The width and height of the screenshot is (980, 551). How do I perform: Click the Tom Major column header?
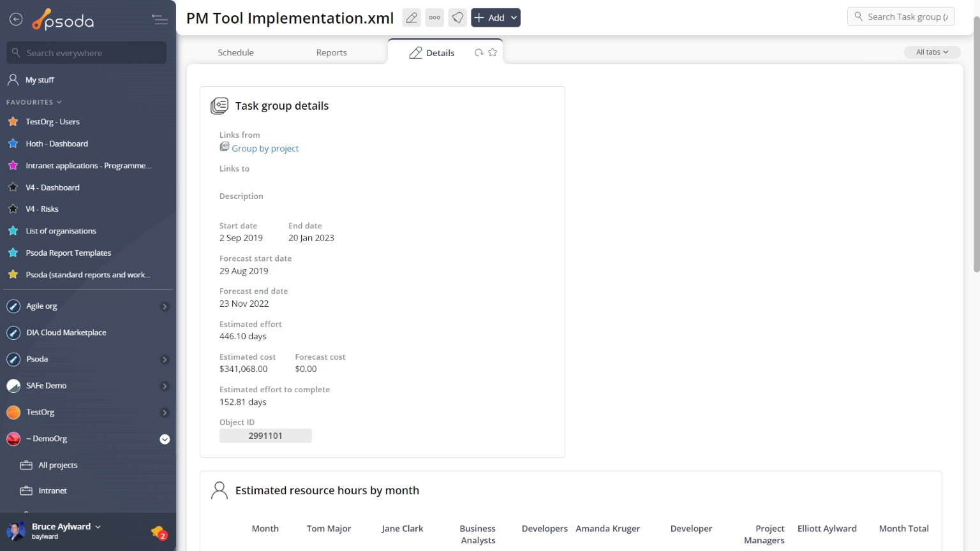click(329, 529)
